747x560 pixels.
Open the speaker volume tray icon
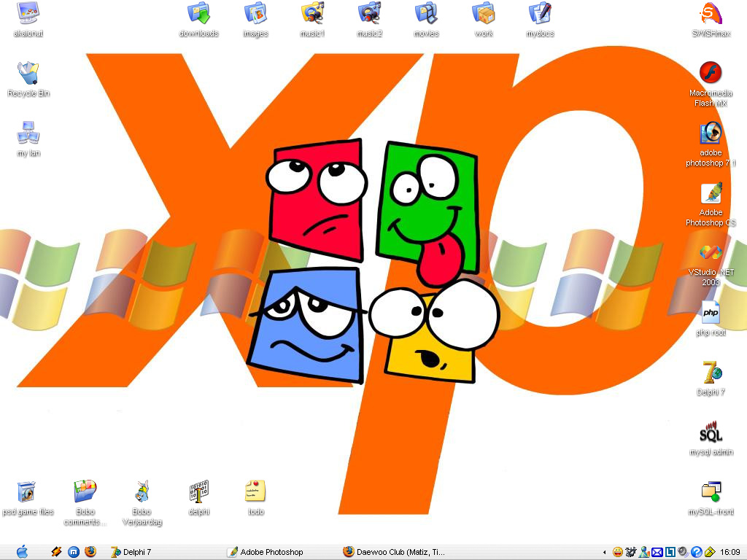[x=683, y=552]
